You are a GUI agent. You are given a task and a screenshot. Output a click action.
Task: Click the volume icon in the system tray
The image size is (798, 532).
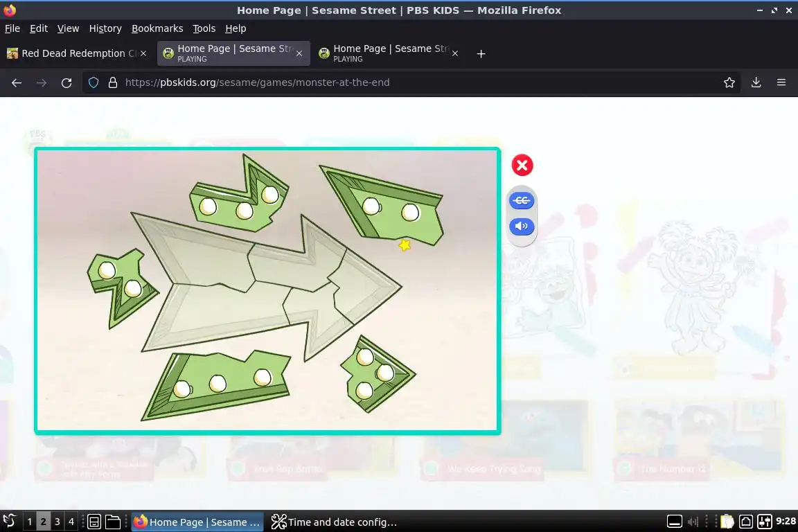(693, 522)
